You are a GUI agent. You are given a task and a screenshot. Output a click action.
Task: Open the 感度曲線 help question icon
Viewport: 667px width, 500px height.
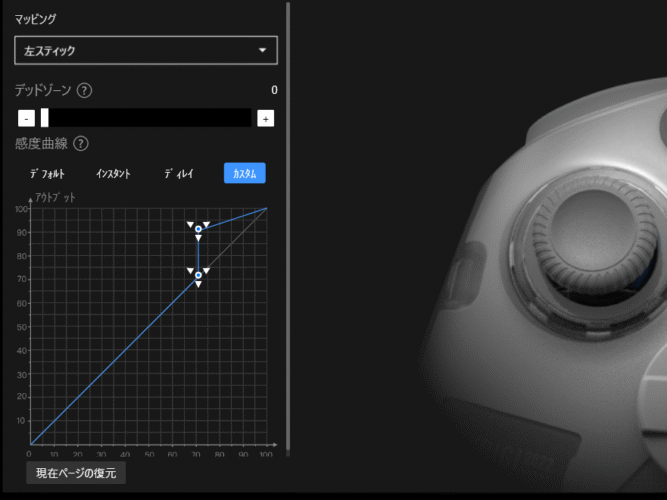pos(81,144)
